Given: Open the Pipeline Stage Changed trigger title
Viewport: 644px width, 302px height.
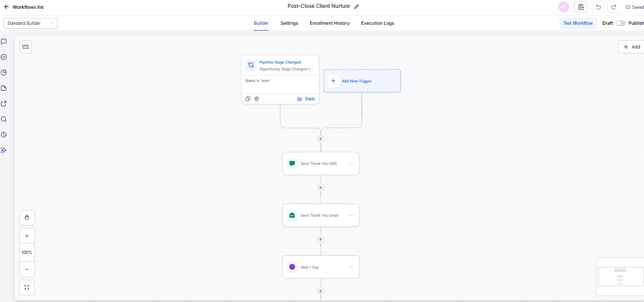Looking at the screenshot, I should (x=280, y=62).
